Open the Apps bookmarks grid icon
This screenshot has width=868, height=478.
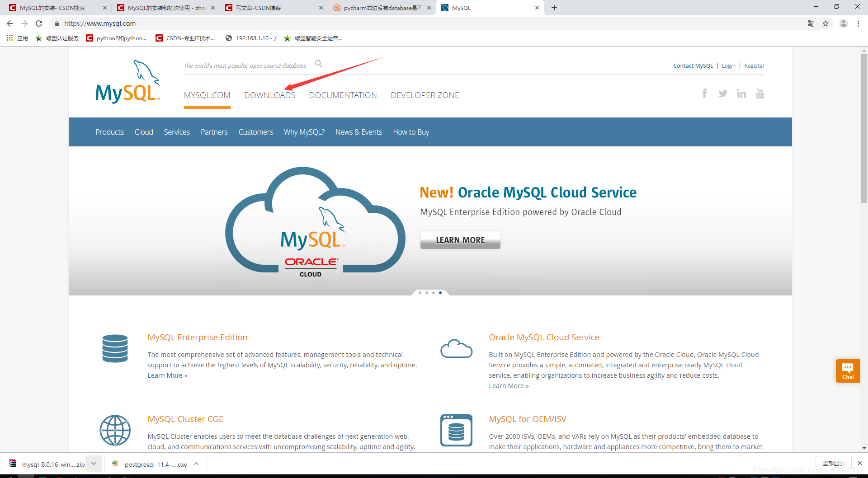pyautogui.click(x=9, y=38)
